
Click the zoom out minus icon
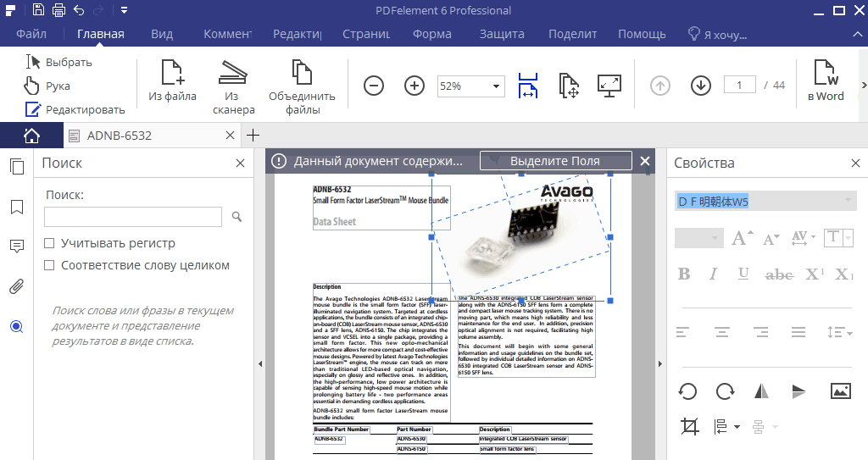tap(374, 86)
